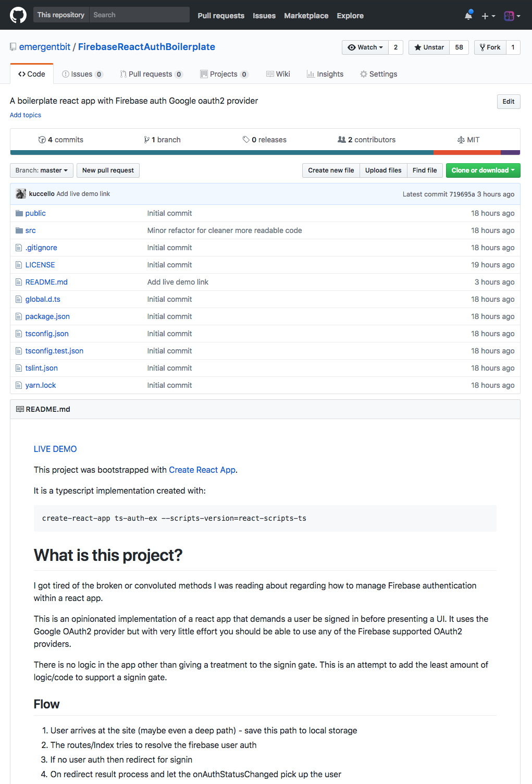Click the contributors people icon
The image size is (532, 784).
point(342,140)
